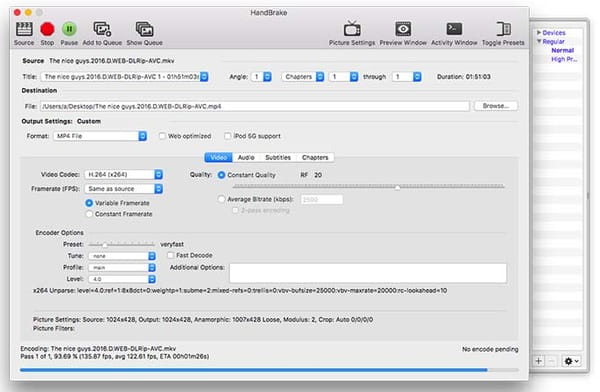Open the Video Codec H.264 dropdown
This screenshot has width=600, height=392.
pyautogui.click(x=123, y=175)
